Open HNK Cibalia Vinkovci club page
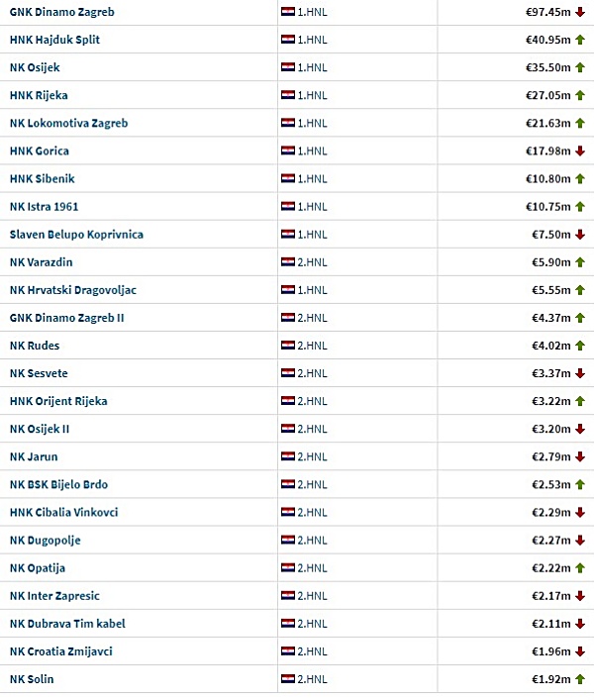594x700 pixels. coord(63,512)
